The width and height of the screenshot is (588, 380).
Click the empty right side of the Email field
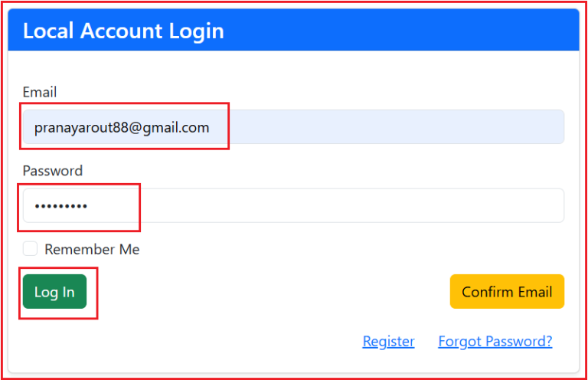click(394, 126)
